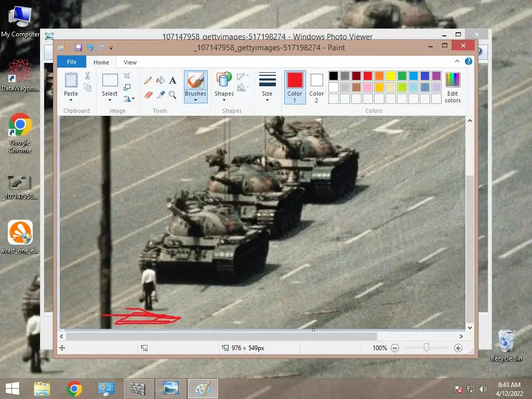Image resolution: width=532 pixels, height=399 pixels.
Task: Click the Edit colors label
Action: [x=453, y=97]
